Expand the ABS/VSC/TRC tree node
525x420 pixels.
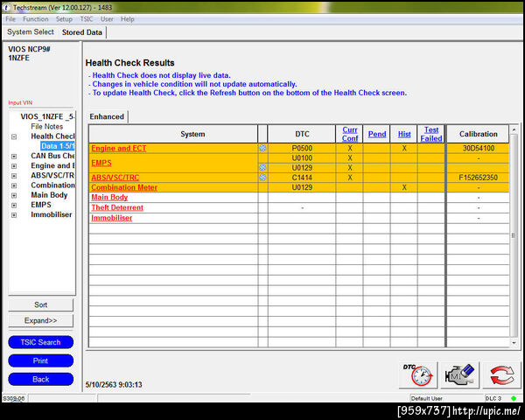(14, 176)
